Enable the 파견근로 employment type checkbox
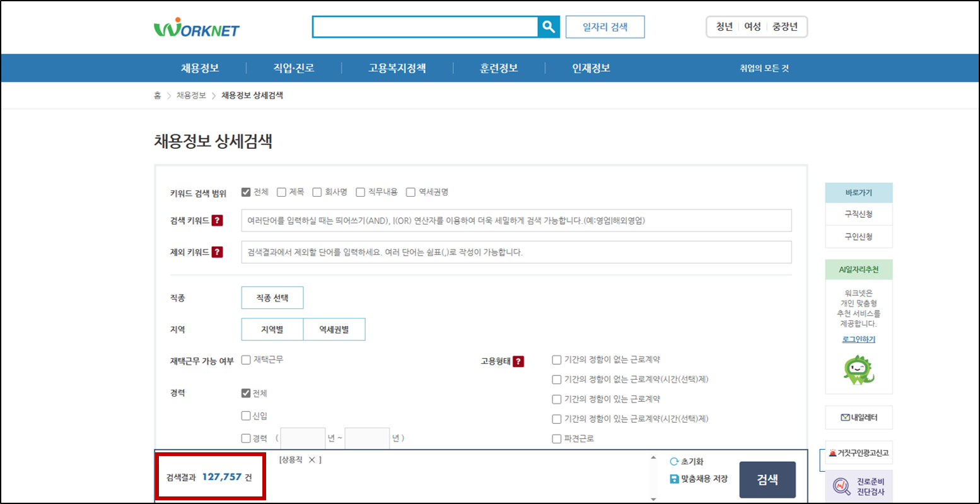This screenshot has width=980, height=504. click(x=556, y=438)
